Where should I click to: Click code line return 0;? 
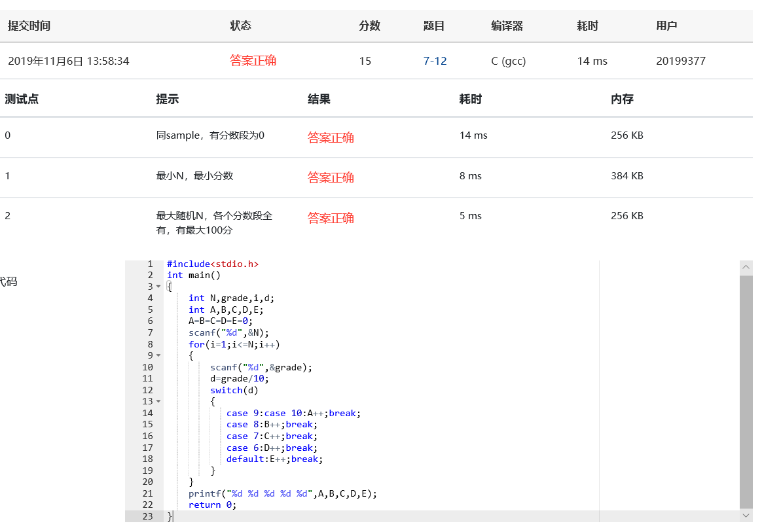[212, 505]
